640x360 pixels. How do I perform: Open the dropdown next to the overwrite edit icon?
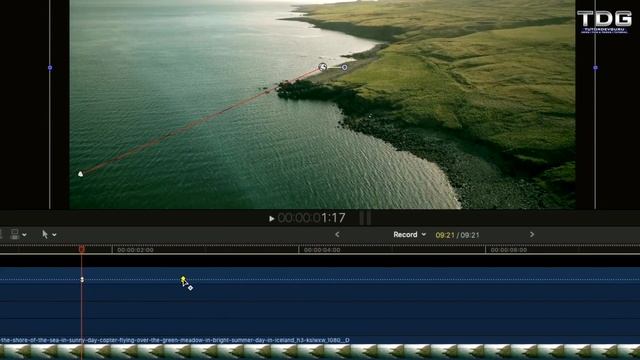pyautogui.click(x=24, y=235)
